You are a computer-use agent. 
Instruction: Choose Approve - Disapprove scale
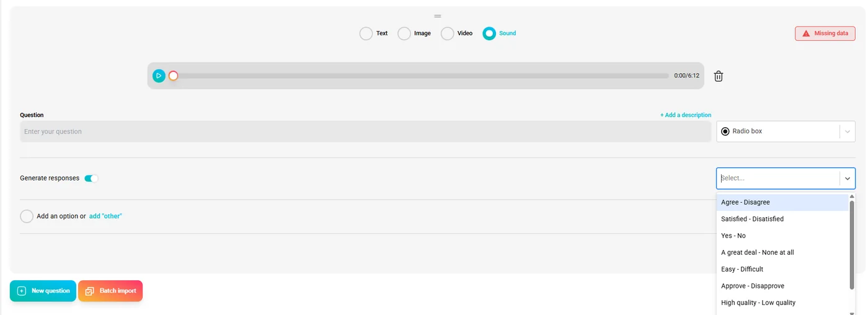click(x=782, y=286)
